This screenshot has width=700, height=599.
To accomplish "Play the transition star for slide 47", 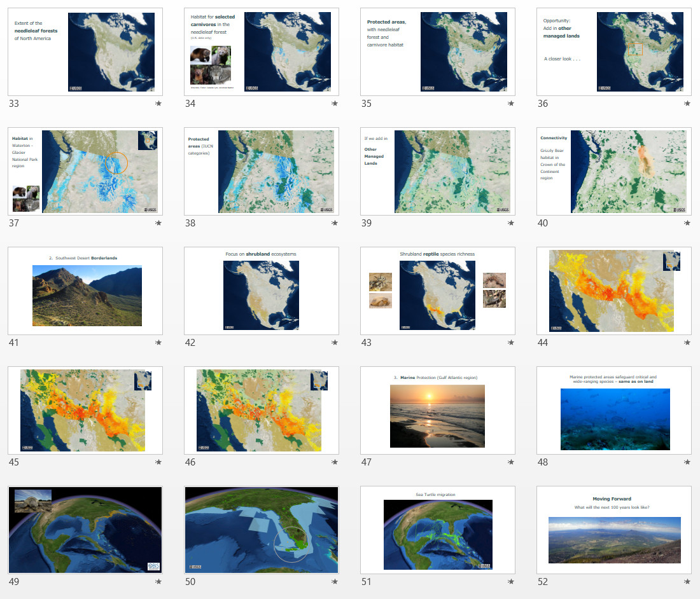I will pos(511,462).
